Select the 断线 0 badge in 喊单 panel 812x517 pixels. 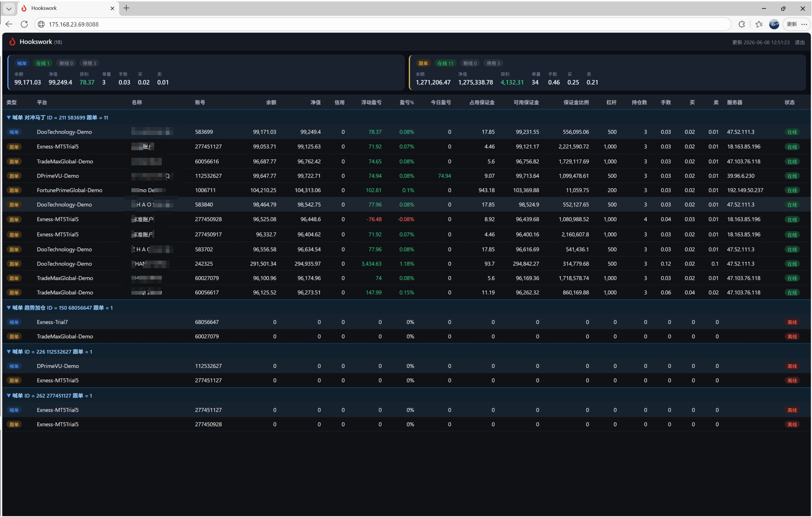pyautogui.click(x=66, y=63)
